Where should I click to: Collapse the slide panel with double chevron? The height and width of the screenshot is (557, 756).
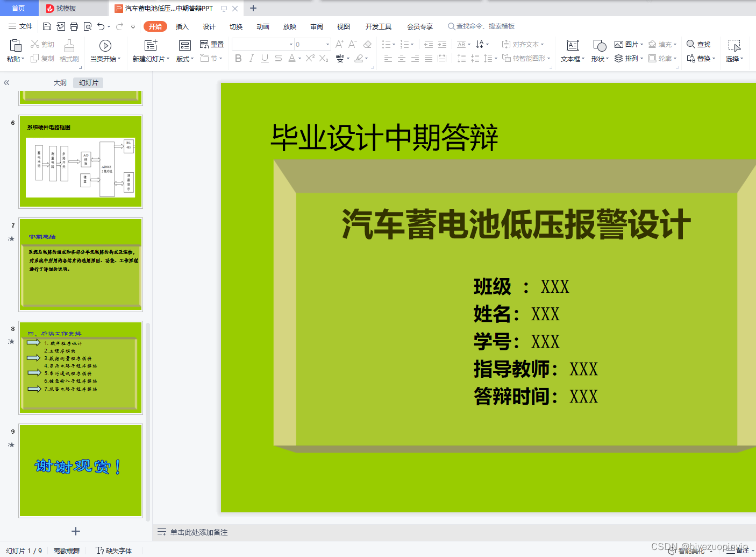[x=6, y=83]
